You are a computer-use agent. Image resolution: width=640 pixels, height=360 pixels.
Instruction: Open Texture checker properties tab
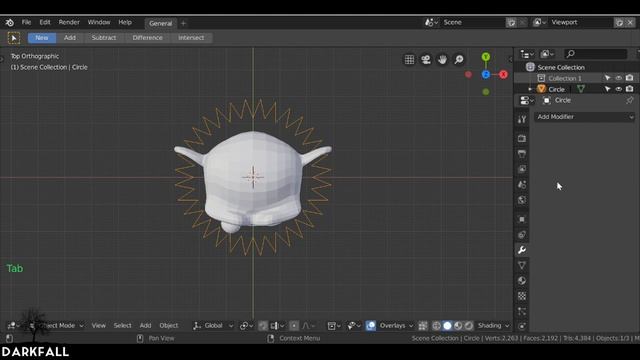[522, 296]
